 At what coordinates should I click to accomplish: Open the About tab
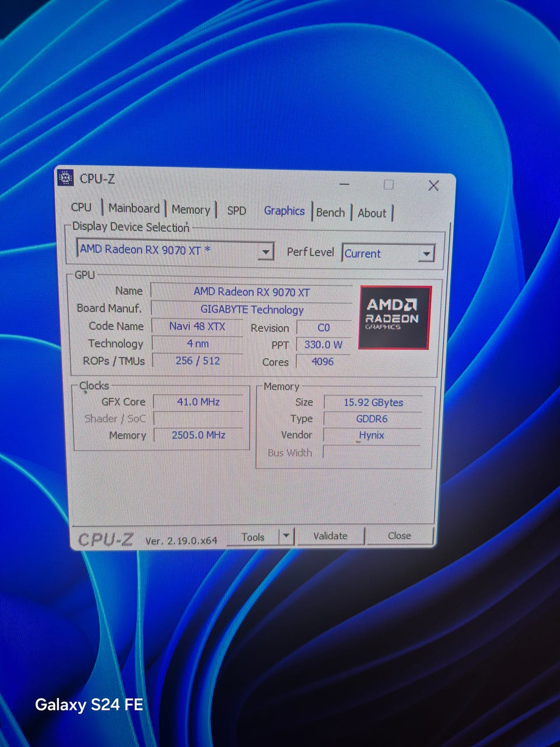tap(372, 213)
